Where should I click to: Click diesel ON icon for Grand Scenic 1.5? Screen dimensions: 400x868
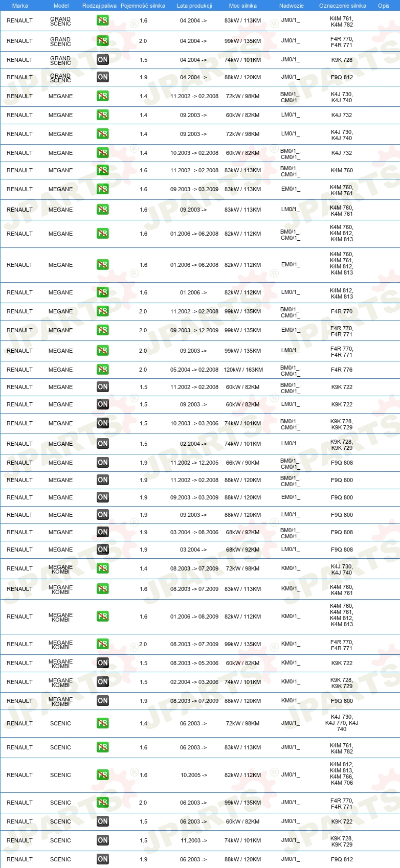tap(103, 60)
